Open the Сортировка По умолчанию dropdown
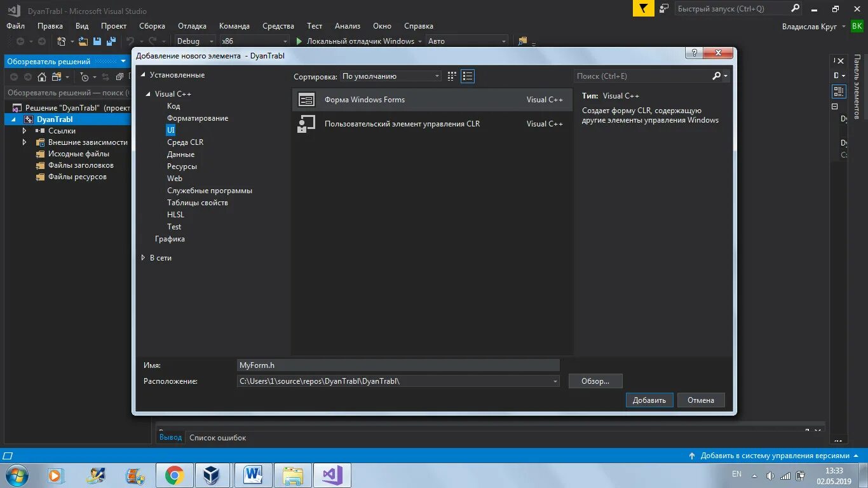The width and height of the screenshot is (868, 488). (391, 76)
